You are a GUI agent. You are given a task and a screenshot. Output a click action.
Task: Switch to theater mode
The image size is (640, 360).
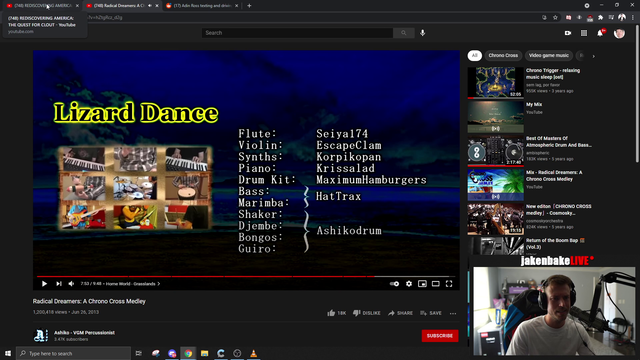coord(436,284)
